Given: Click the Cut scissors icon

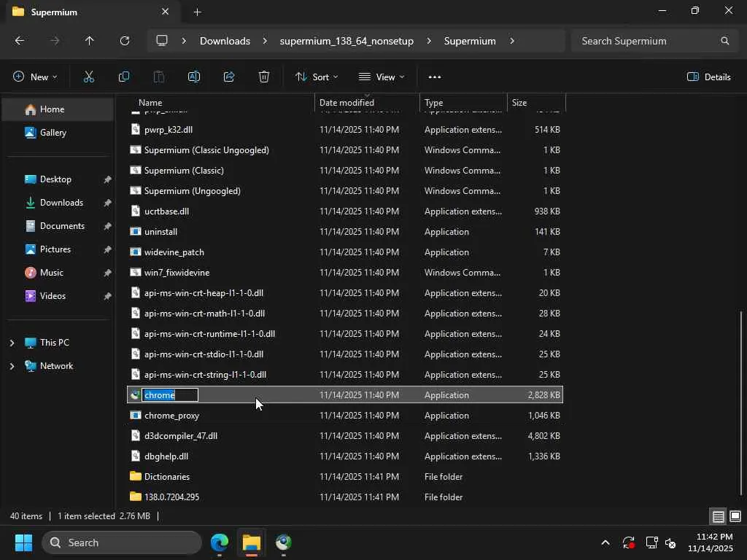Looking at the screenshot, I should tap(89, 77).
